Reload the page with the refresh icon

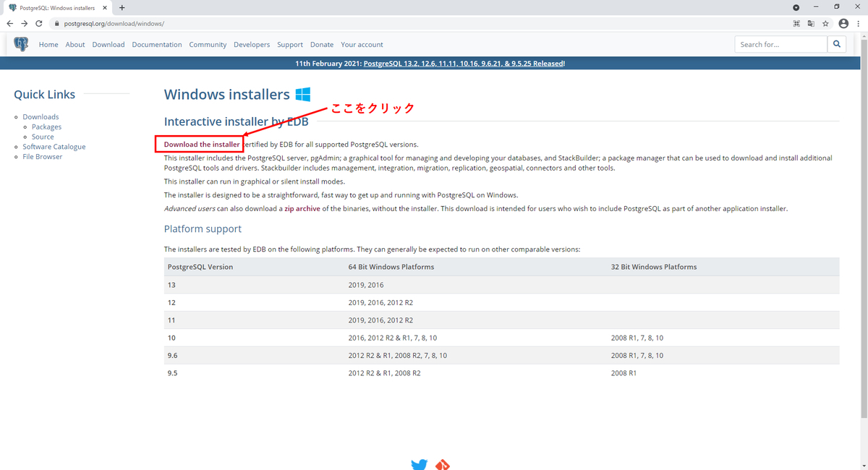pyautogui.click(x=39, y=23)
